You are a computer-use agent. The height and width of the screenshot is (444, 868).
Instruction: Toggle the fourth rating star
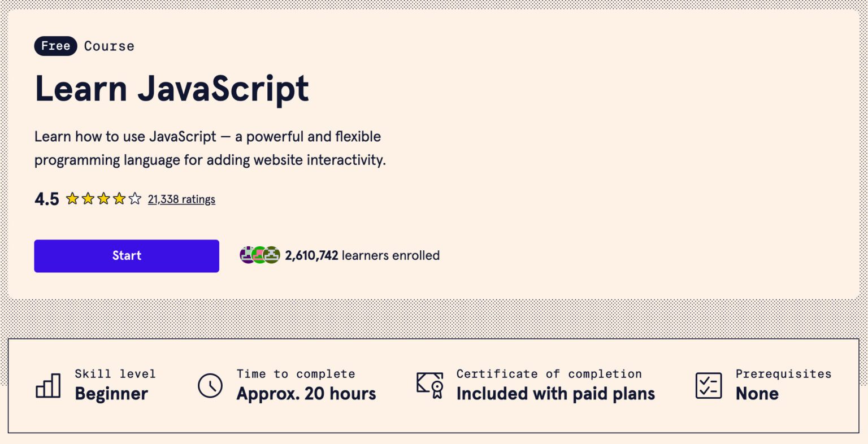point(119,199)
